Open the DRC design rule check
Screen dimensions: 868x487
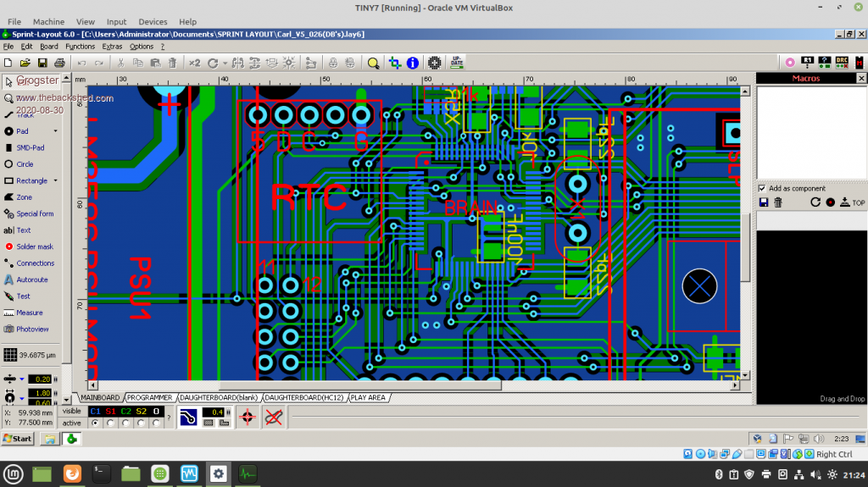842,63
